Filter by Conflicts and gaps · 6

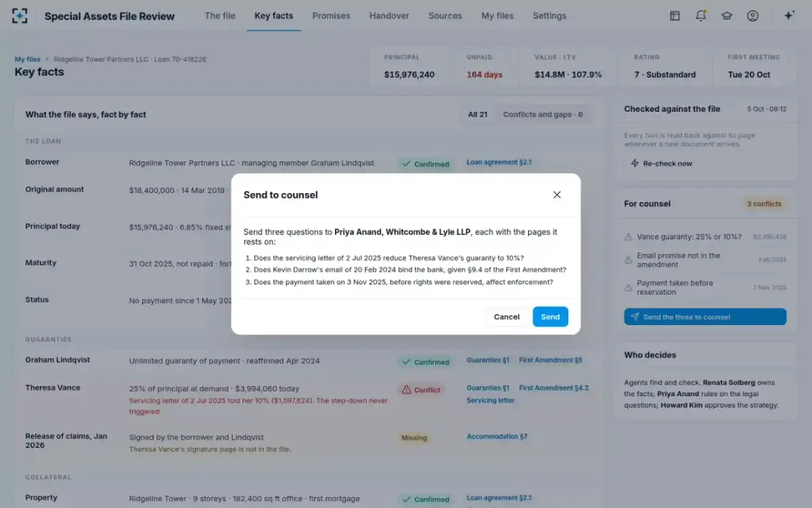click(x=543, y=114)
